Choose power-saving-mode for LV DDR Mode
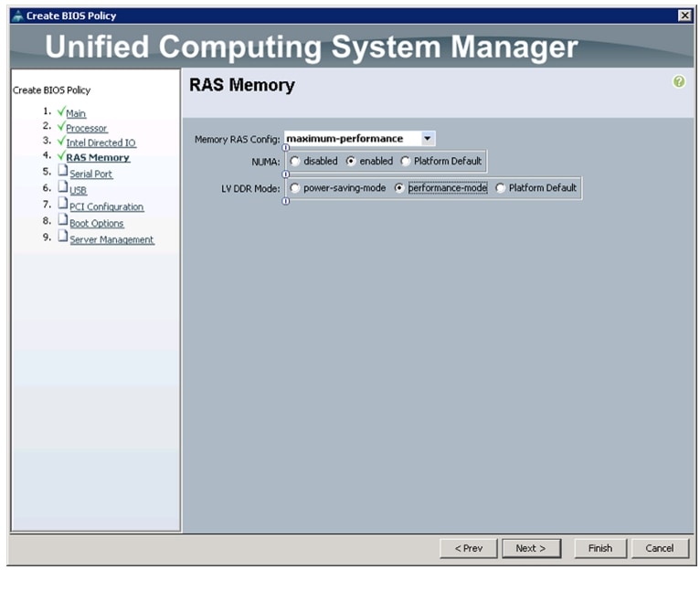Screen dimensions: 700x591 point(294,188)
